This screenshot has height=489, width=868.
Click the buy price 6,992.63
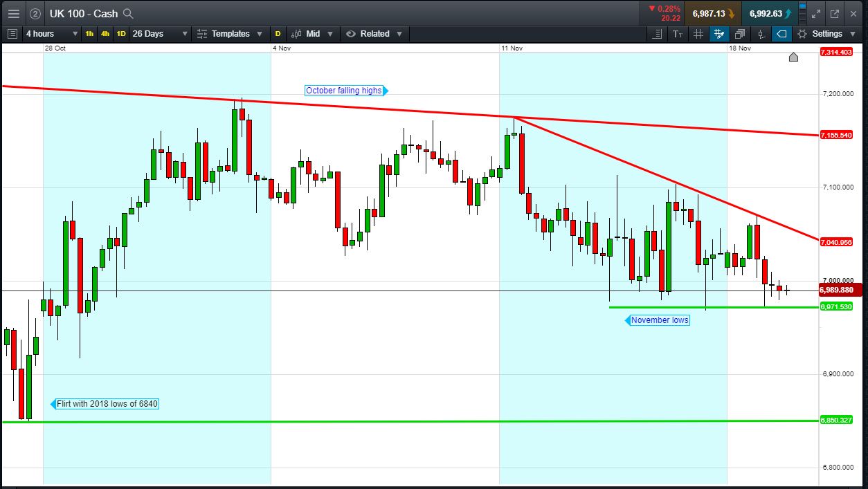(x=769, y=13)
